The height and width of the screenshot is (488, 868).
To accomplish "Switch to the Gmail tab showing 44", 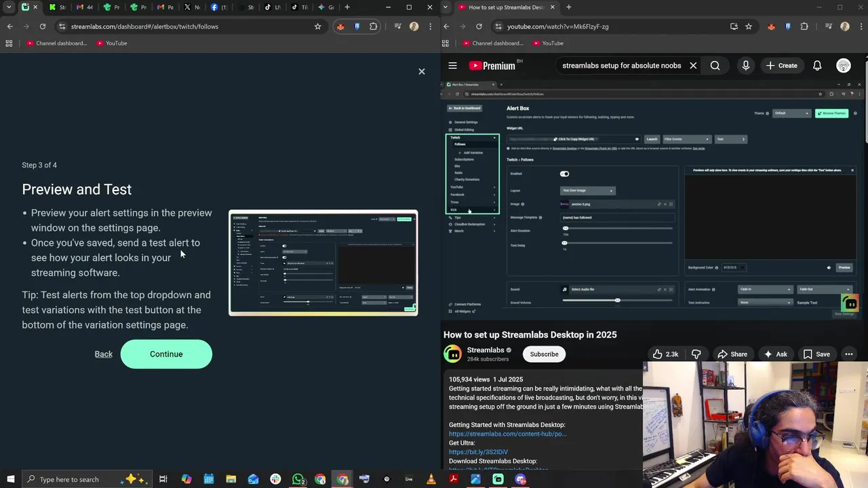I will [84, 7].
